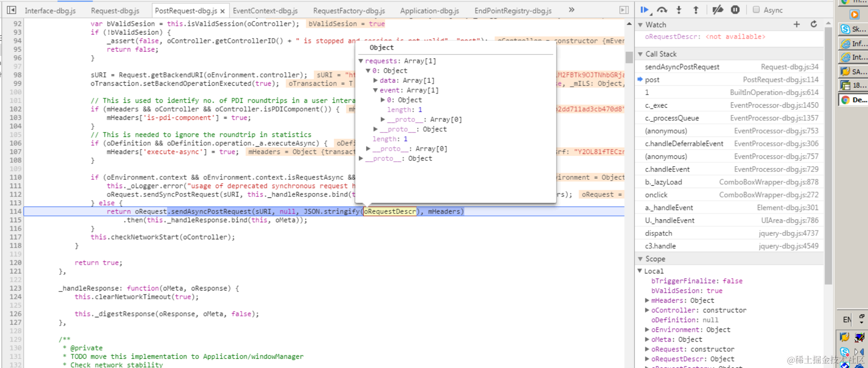Collapse the event: Array[1] node in the popup
The image size is (868, 368).
coord(376,90)
